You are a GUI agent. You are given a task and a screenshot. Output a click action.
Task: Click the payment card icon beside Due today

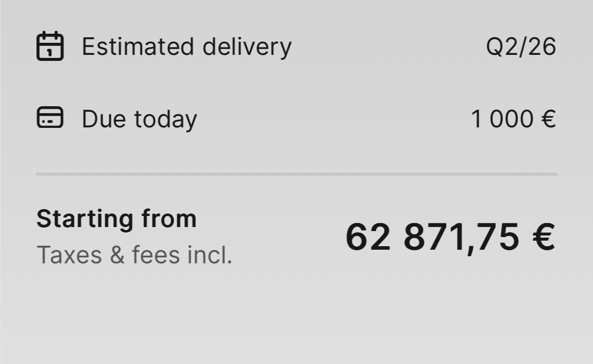tap(50, 118)
